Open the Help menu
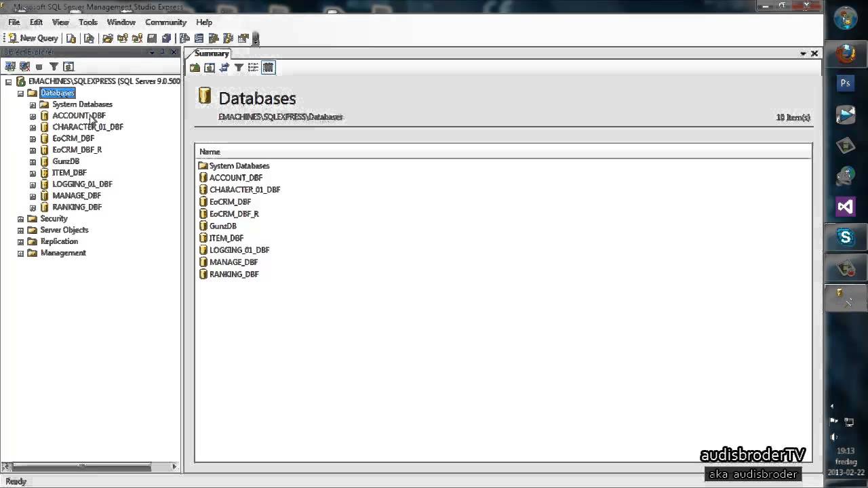 pos(204,22)
